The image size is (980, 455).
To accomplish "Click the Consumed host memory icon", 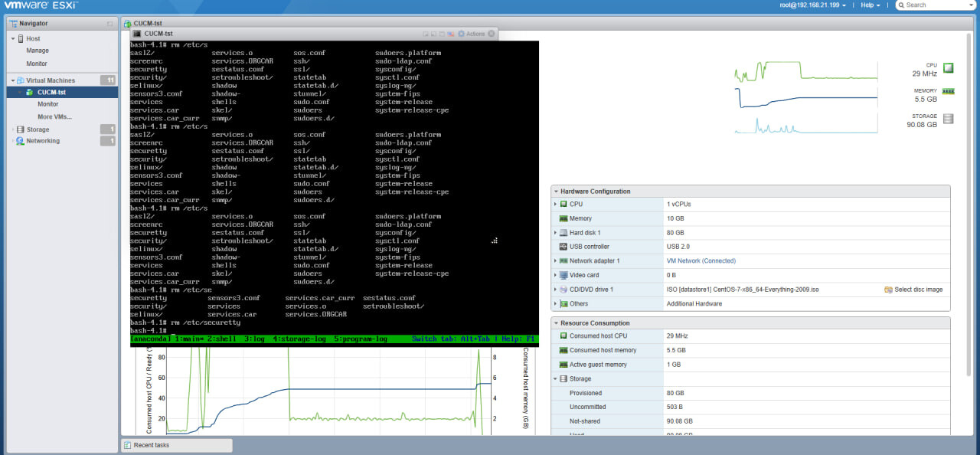I will click(563, 350).
